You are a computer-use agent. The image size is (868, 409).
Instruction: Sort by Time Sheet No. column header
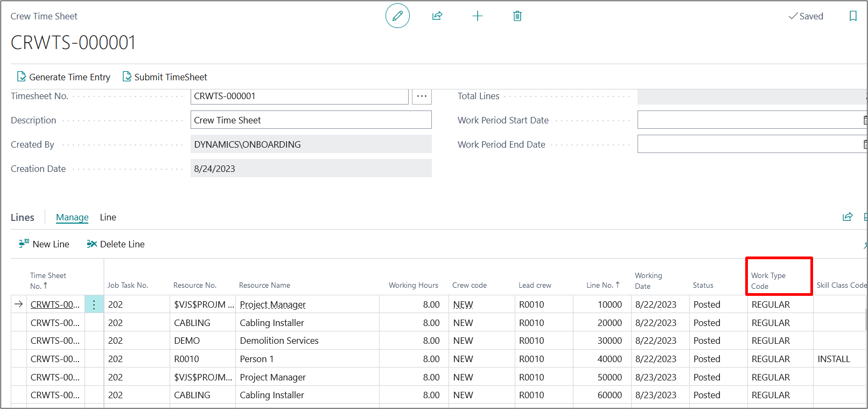[48, 280]
